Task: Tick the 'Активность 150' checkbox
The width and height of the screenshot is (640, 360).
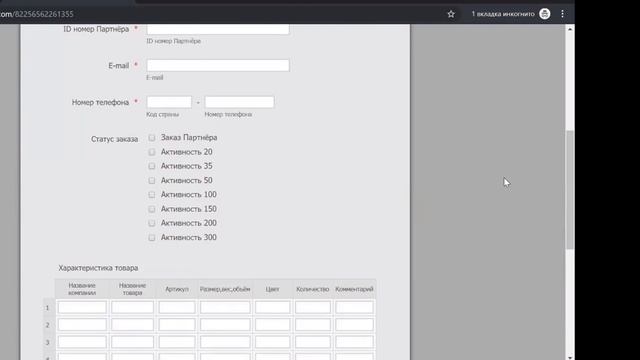Action: 152,209
